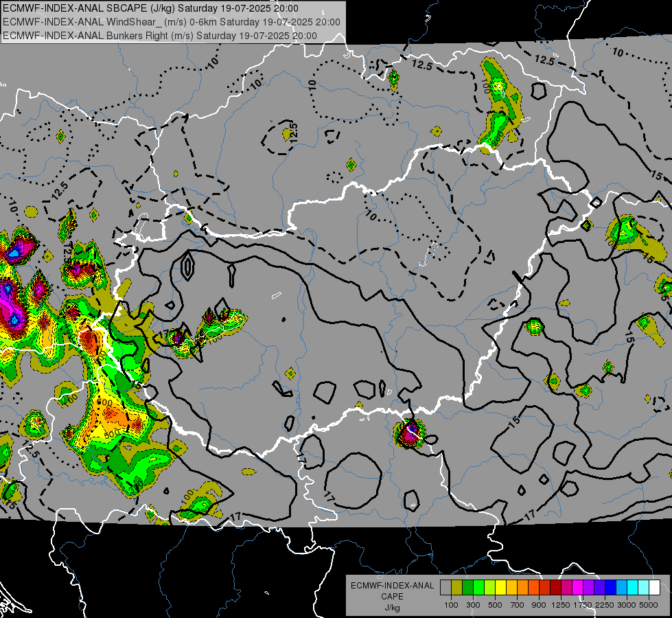This screenshot has width=672, height=618.
Task: Click the legend value 100
Action: [x=451, y=605]
